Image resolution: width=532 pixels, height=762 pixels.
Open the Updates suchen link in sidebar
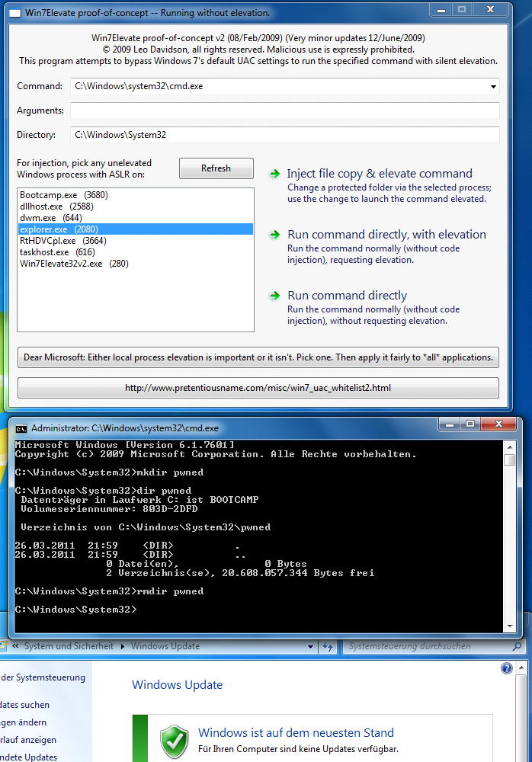point(24,705)
